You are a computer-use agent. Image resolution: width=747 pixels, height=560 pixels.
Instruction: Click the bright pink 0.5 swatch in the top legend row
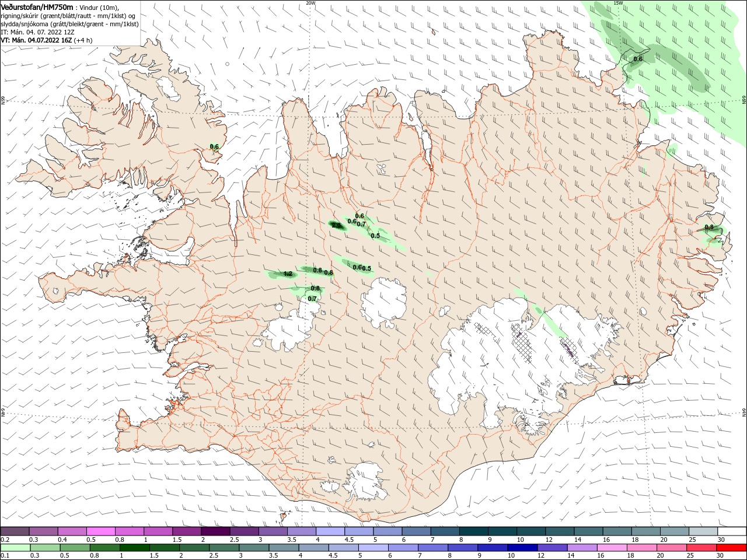[x=100, y=531]
